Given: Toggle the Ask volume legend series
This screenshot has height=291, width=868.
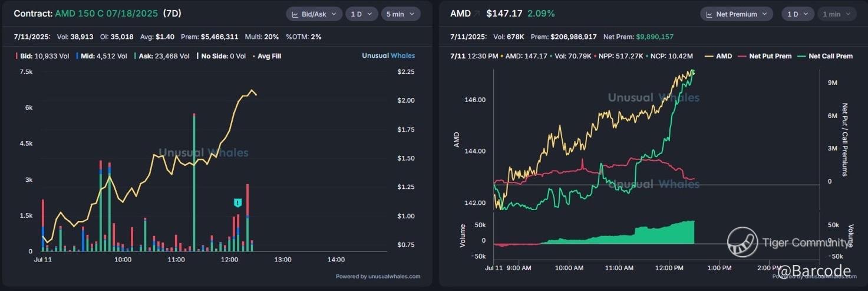Looking at the screenshot, I should pyautogui.click(x=169, y=56).
